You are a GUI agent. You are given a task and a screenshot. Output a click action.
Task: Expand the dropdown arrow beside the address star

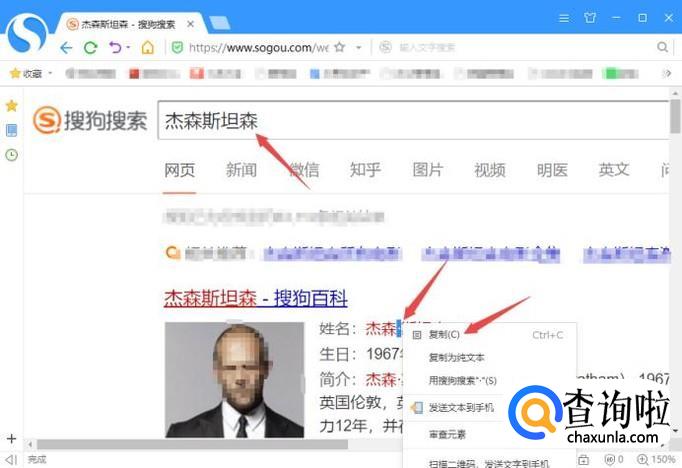(x=357, y=47)
